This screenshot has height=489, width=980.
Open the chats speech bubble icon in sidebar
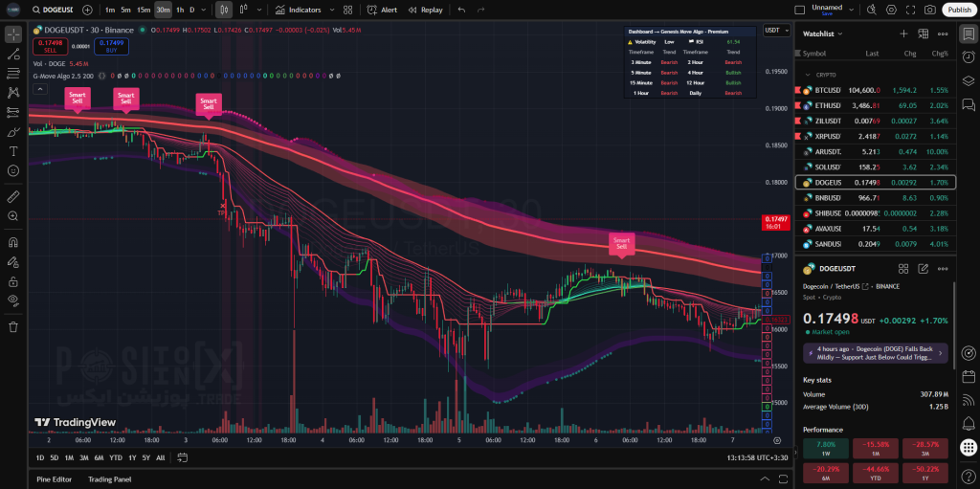pos(969,103)
